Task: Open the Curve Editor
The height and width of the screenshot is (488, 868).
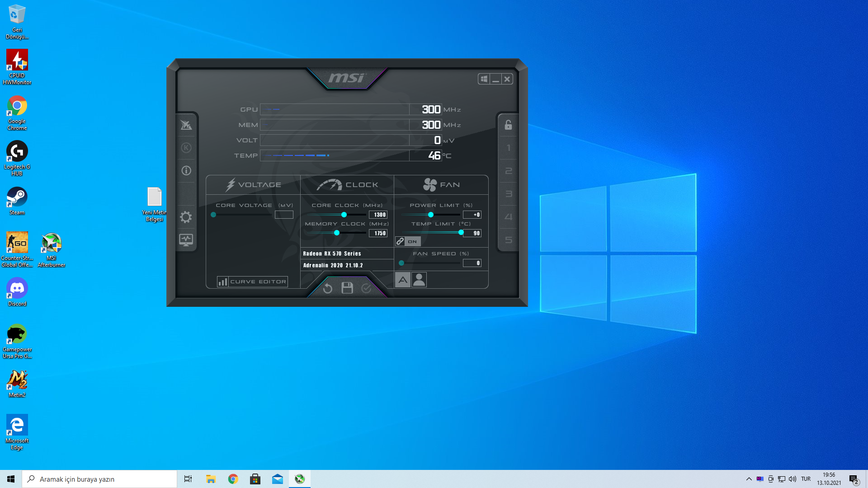Action: pos(252,282)
